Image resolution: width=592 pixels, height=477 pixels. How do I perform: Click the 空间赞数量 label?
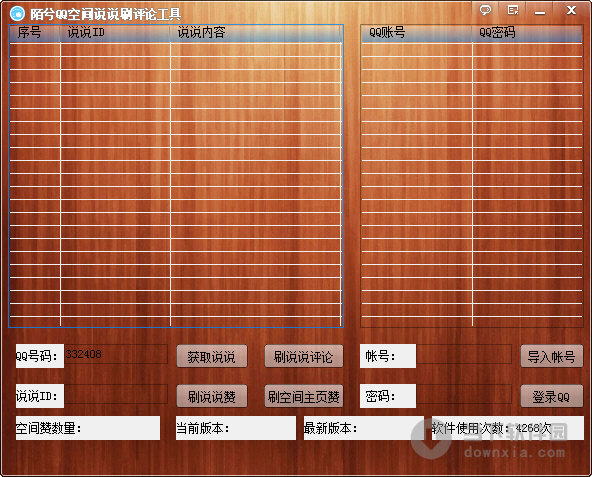(x=88, y=428)
